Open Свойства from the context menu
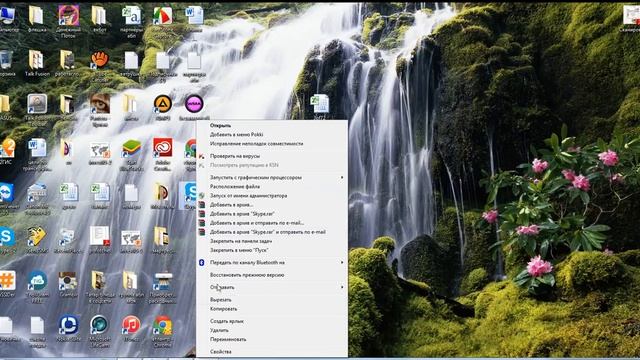This screenshot has height=360, width=640. pos(220,351)
